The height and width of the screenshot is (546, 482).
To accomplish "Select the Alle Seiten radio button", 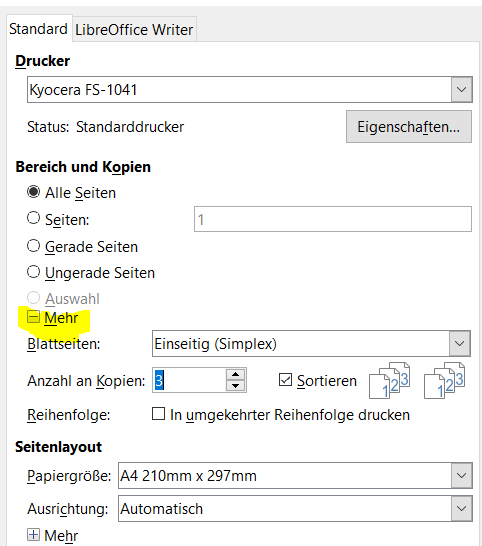I will 33,192.
